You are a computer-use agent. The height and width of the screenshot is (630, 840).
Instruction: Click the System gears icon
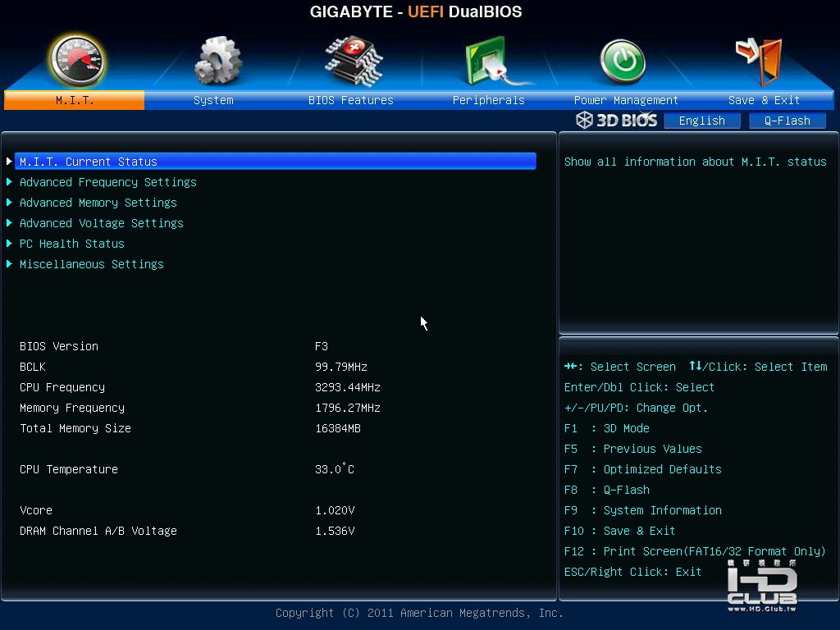click(217, 61)
